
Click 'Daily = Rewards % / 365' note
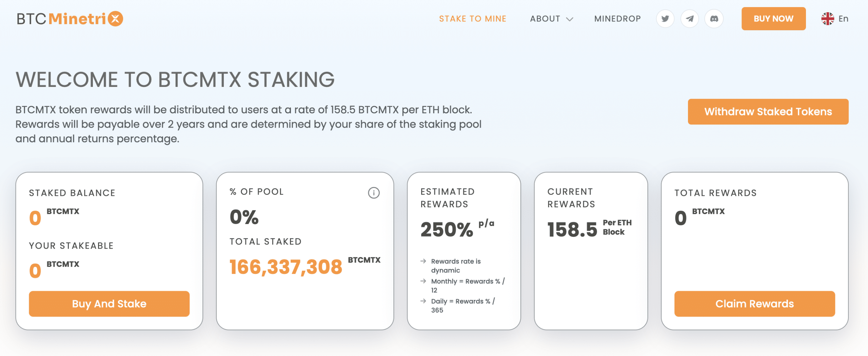pos(463,305)
